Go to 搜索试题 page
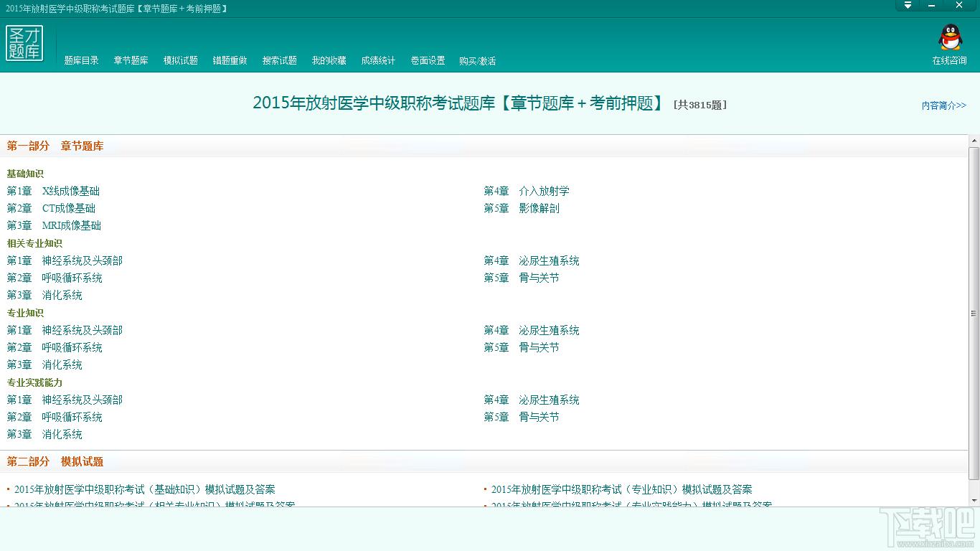The image size is (980, 551). click(280, 61)
